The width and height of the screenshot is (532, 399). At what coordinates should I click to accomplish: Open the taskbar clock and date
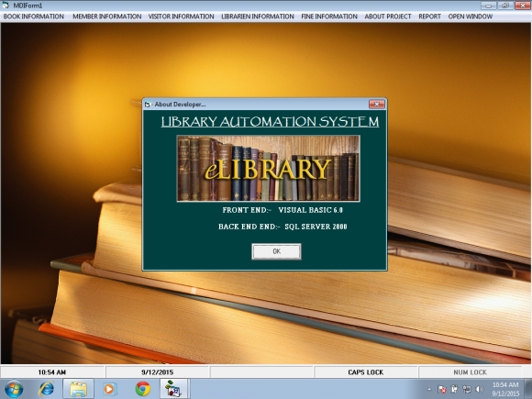tap(505, 389)
